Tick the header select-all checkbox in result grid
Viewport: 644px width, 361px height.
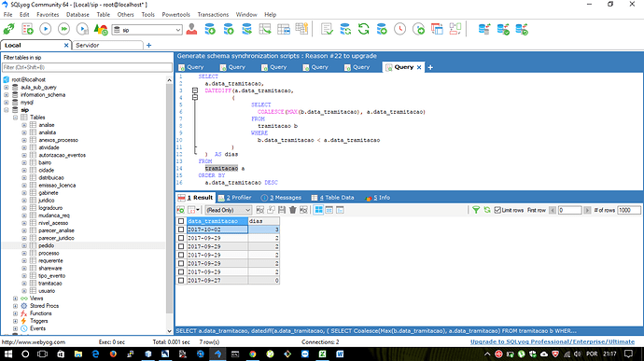[181, 221]
